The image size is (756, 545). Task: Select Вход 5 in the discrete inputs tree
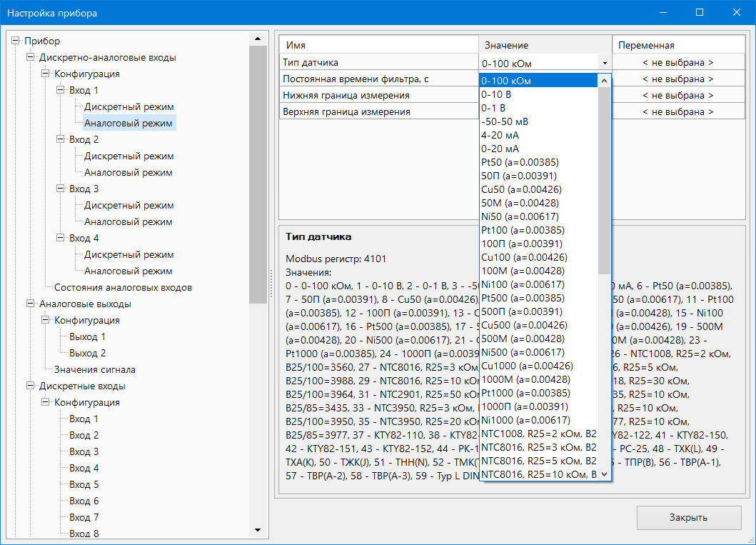(x=84, y=484)
